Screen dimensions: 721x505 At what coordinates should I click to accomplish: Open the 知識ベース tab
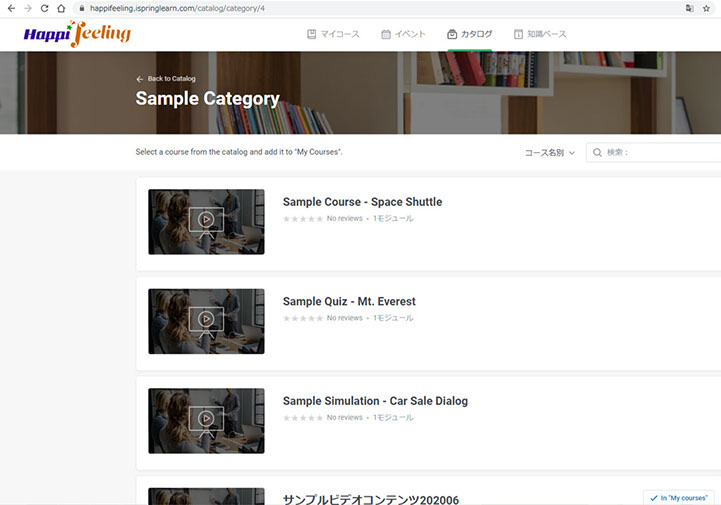[540, 34]
